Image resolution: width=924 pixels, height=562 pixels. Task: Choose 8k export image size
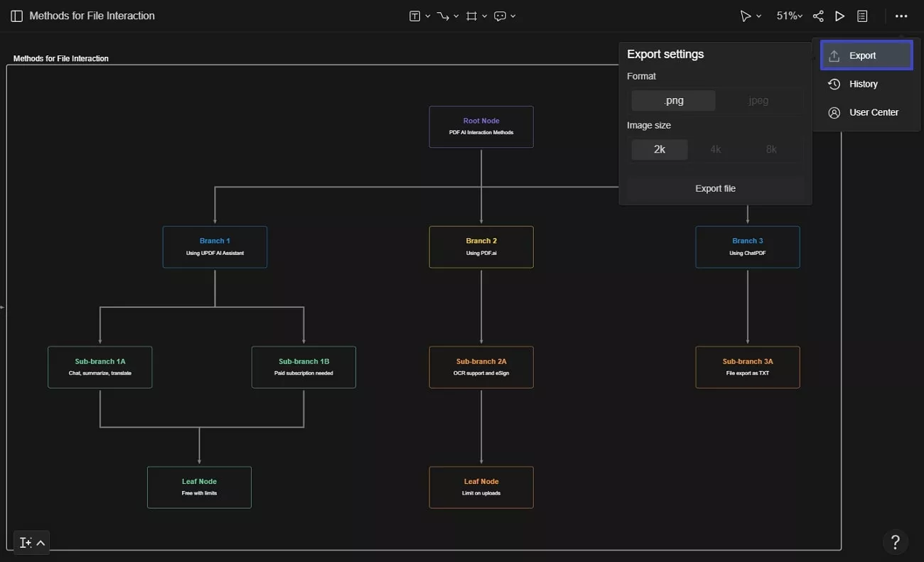tap(771, 149)
